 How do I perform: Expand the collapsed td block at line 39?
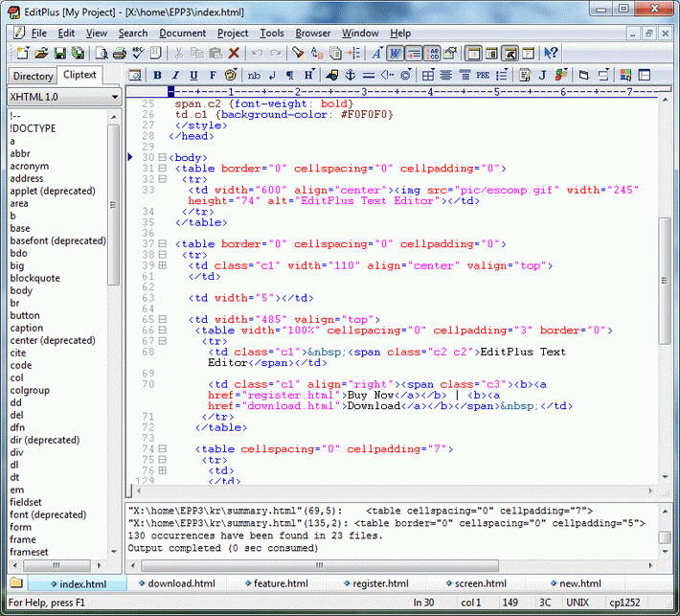click(x=163, y=265)
